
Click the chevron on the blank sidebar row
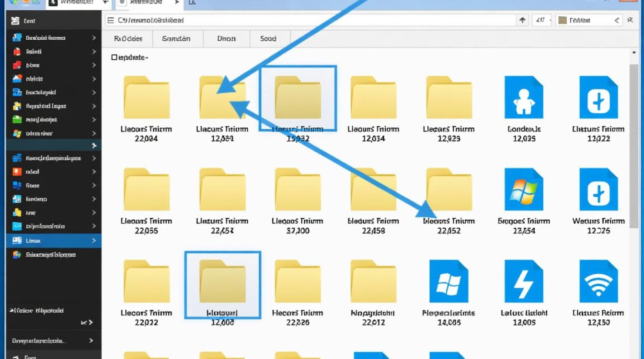click(x=94, y=146)
